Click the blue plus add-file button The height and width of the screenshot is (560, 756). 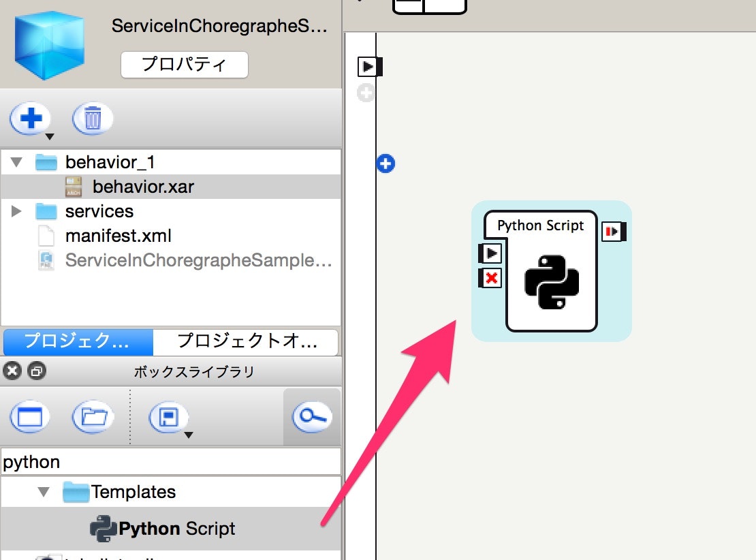(x=31, y=118)
